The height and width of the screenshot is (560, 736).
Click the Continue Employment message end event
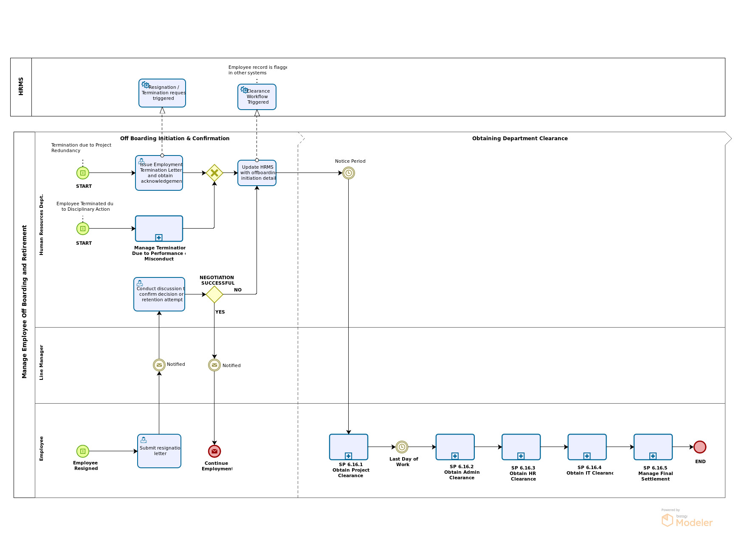coord(214,451)
